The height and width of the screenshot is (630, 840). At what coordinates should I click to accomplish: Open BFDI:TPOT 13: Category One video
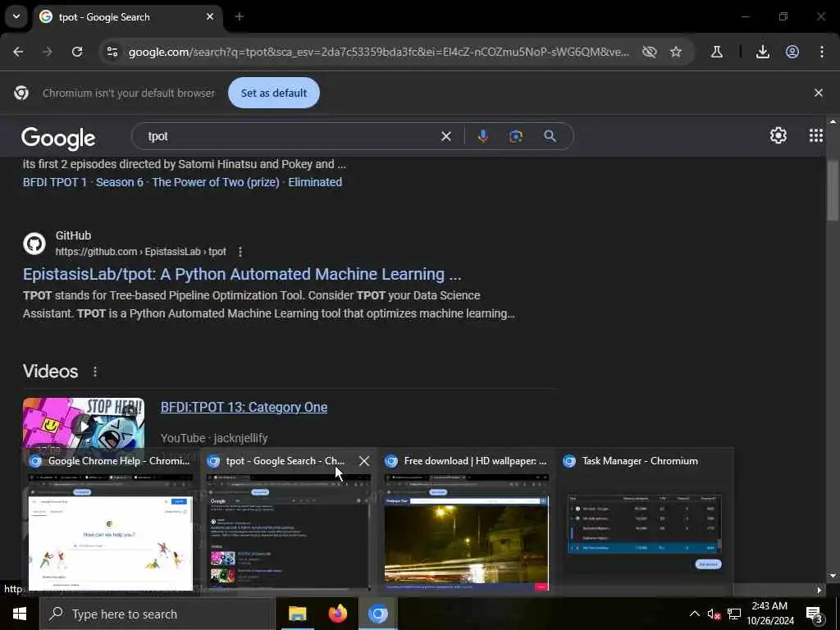pos(244,407)
